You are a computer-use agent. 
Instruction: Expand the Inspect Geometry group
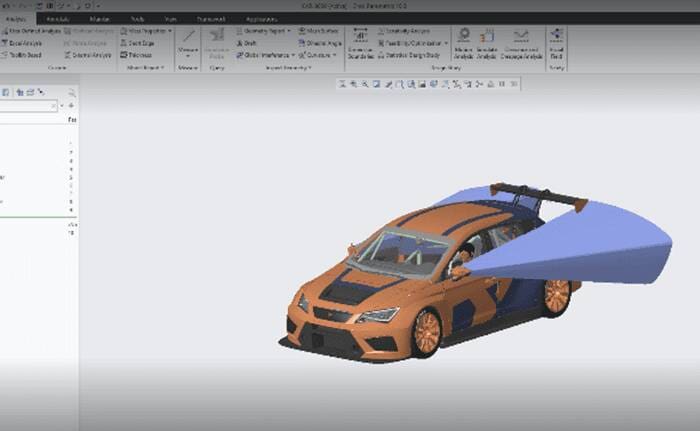coord(288,68)
